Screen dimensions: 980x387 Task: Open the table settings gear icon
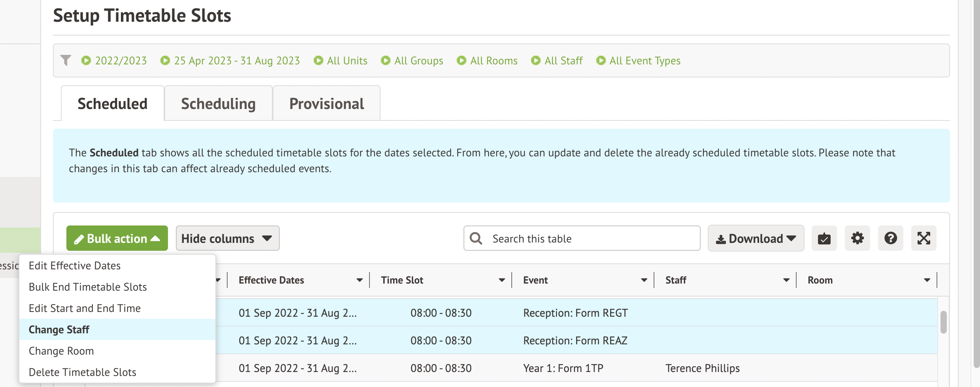(x=857, y=239)
